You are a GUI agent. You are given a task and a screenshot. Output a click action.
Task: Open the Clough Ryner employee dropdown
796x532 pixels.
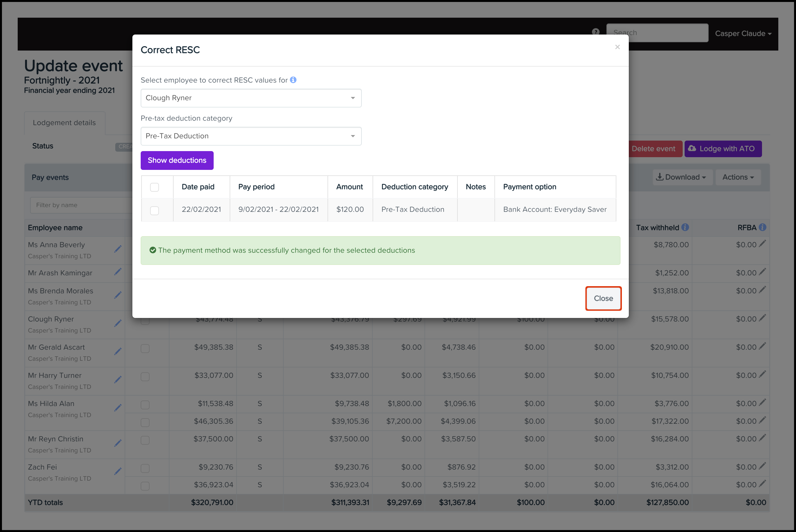[251, 98]
